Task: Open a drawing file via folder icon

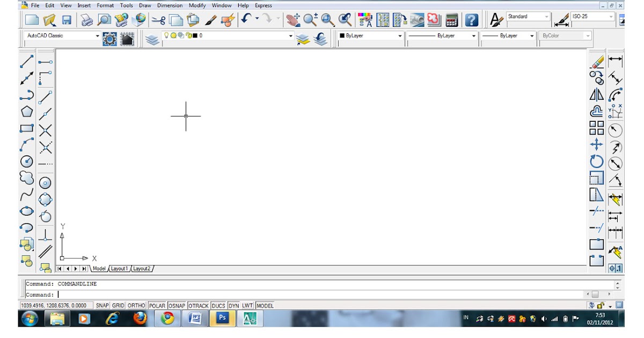Action: pyautogui.click(x=49, y=20)
